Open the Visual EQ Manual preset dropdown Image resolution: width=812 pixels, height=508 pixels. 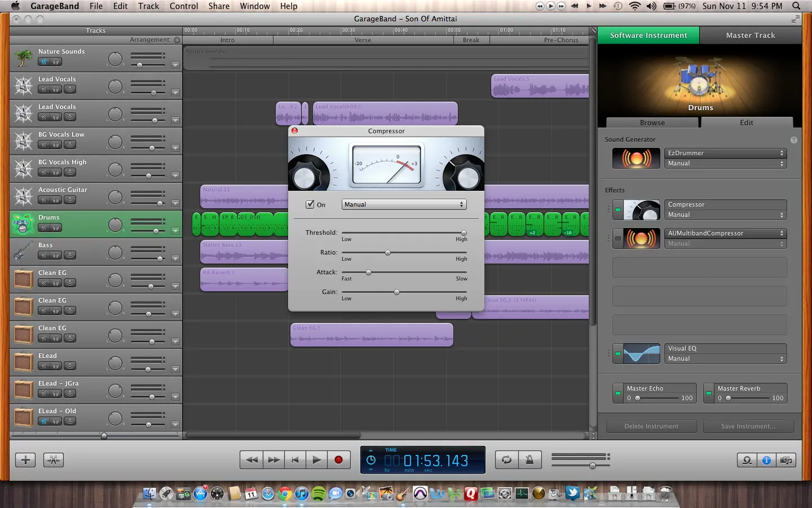point(726,358)
